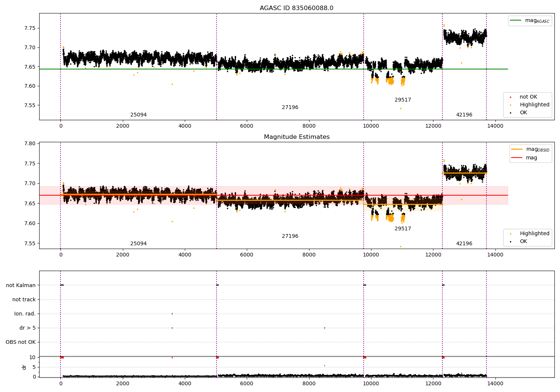Select obsid label 27196 in top plot
The image size is (560, 392).
[x=290, y=108]
